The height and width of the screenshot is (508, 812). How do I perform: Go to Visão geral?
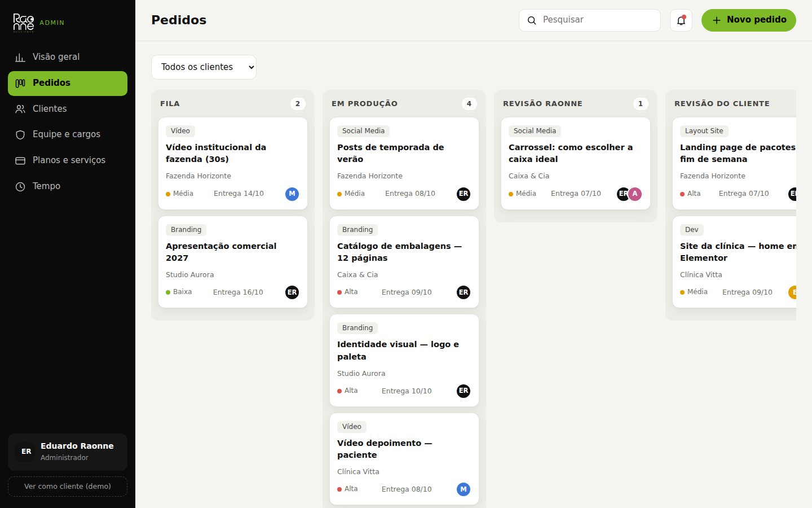pyautogui.click(x=68, y=57)
